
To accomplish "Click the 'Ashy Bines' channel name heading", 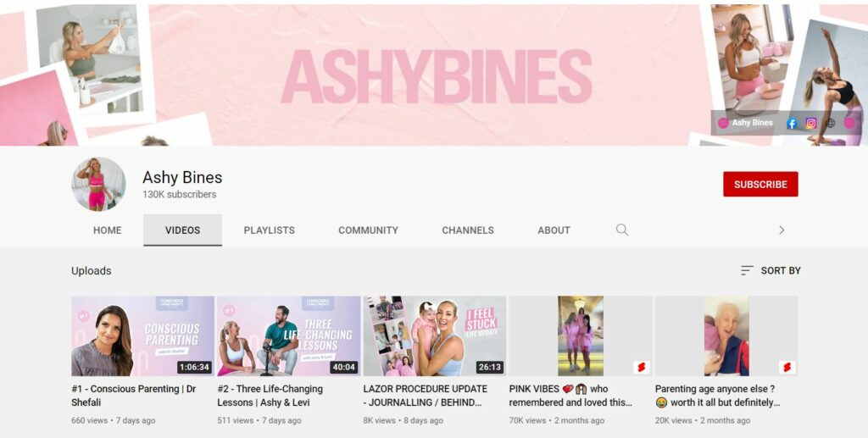I will (182, 178).
